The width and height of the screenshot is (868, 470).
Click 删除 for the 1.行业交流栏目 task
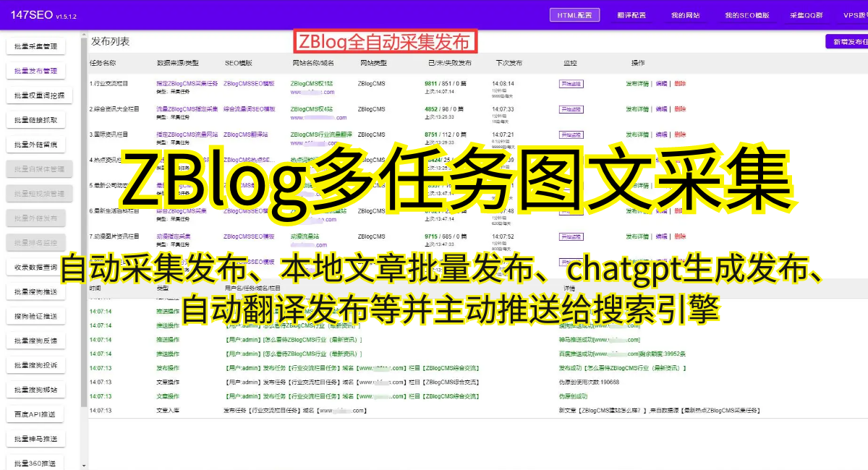pyautogui.click(x=680, y=84)
